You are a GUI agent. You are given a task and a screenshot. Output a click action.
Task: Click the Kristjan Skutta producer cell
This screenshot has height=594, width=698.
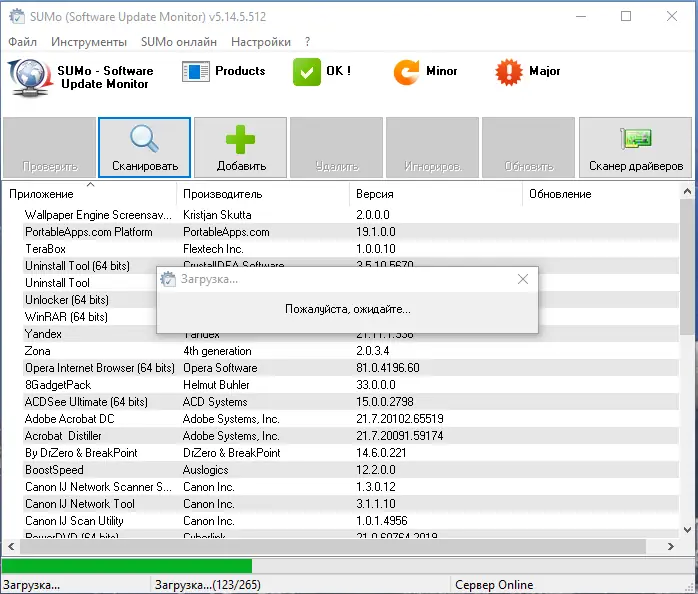click(x=217, y=215)
